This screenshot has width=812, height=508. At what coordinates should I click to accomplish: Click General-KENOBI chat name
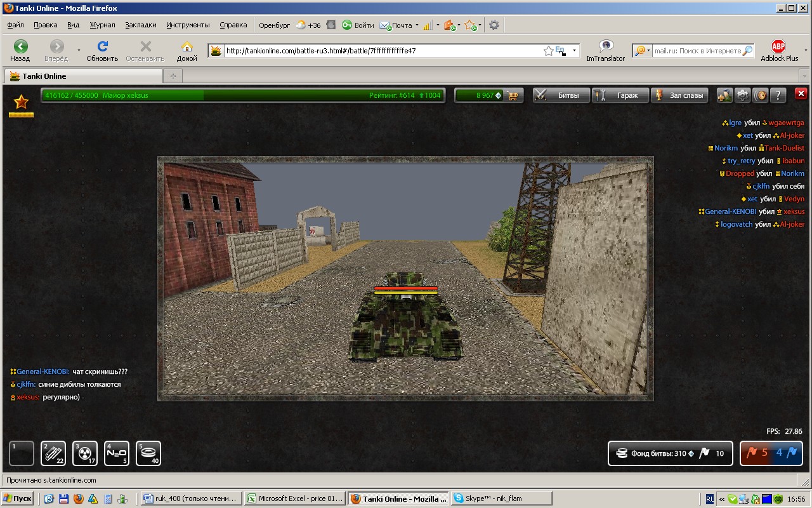tap(43, 371)
